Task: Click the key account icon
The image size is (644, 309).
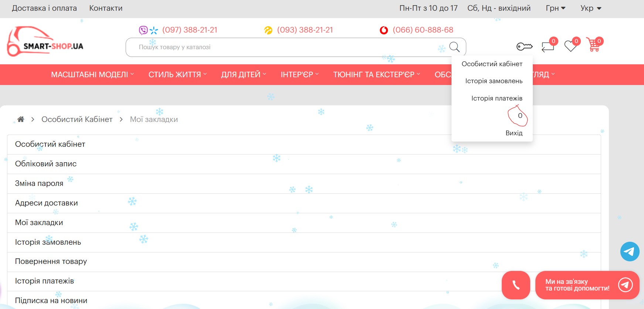Action: click(524, 47)
